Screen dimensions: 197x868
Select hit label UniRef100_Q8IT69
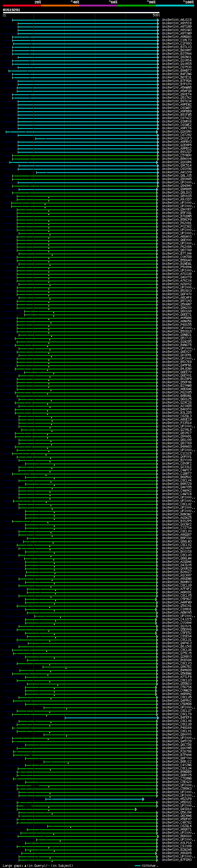[x=177, y=443]
